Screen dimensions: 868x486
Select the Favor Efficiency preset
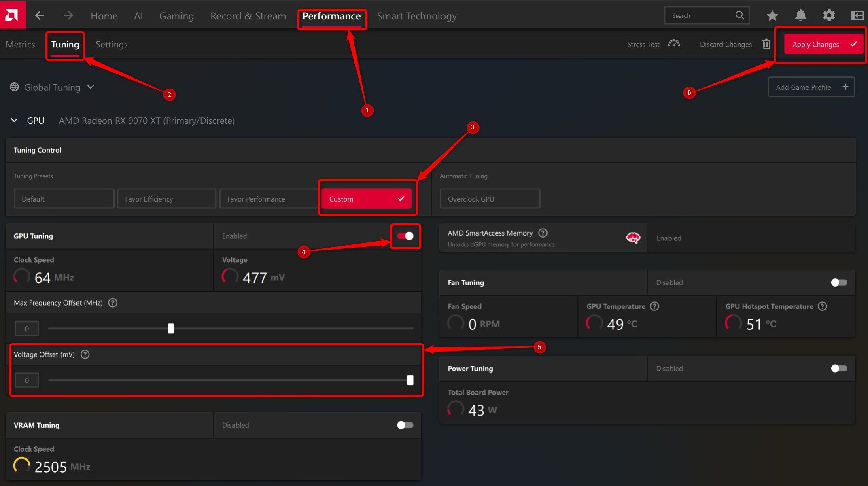166,198
